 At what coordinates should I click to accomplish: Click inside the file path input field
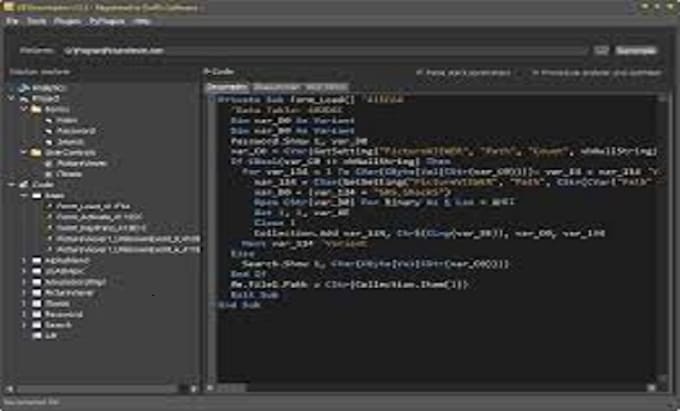323,51
